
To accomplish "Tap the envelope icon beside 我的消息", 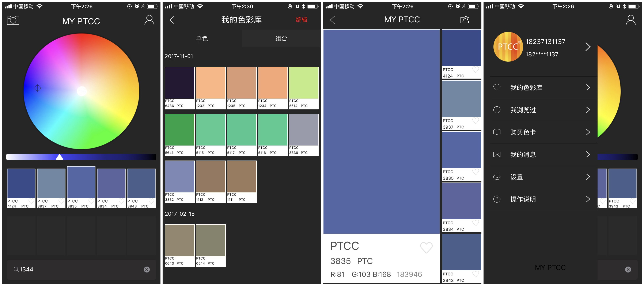I will click(x=497, y=154).
